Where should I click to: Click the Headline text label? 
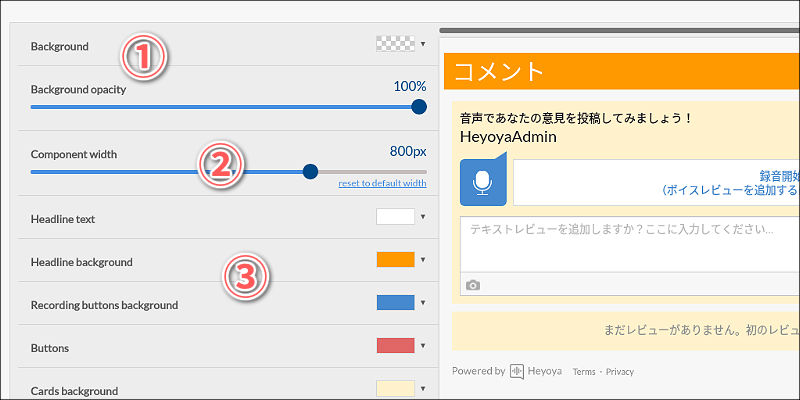[63, 219]
